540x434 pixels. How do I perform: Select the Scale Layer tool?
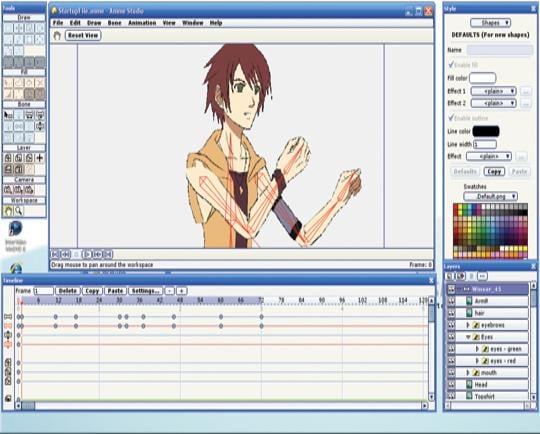19,158
